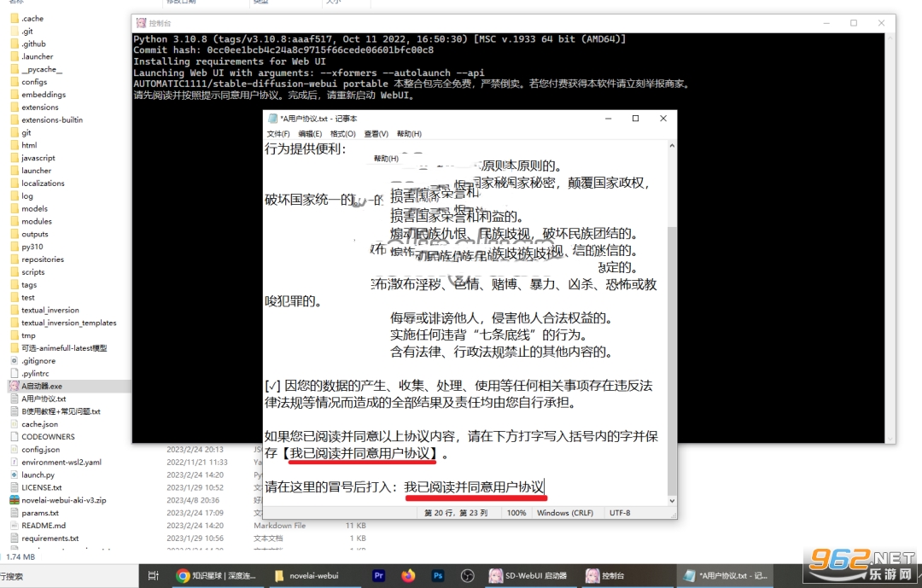Select the params.txt file name
The image size is (922, 588).
pos(40,513)
